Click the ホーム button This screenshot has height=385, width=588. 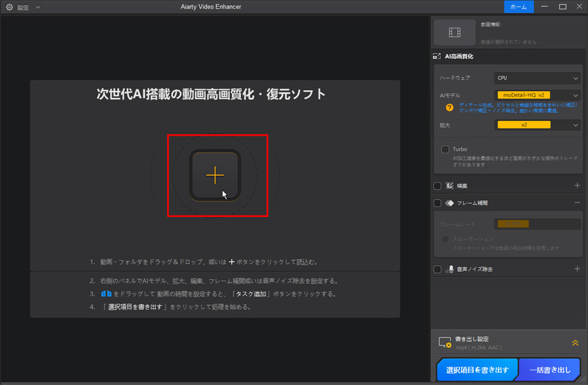[x=519, y=7]
